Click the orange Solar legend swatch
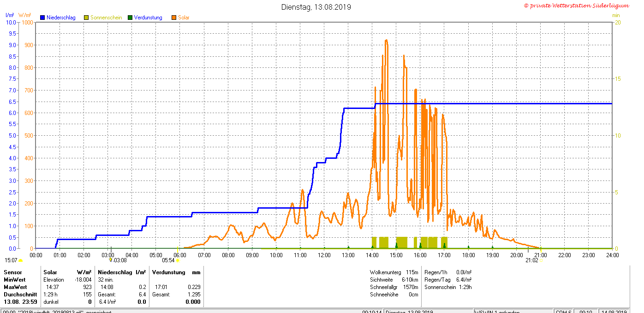 pyautogui.click(x=174, y=18)
